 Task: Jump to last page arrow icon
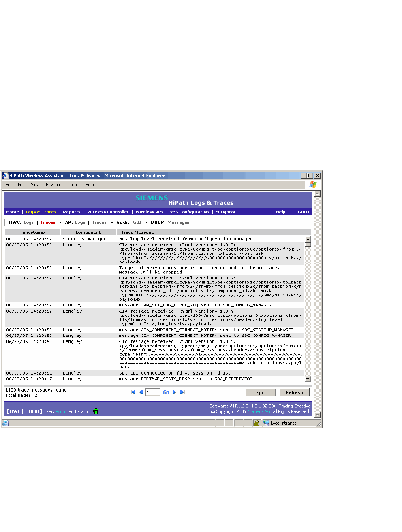tap(182, 392)
